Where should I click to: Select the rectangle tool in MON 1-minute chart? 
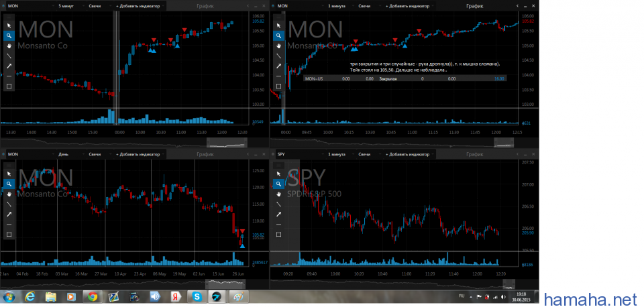(x=278, y=86)
